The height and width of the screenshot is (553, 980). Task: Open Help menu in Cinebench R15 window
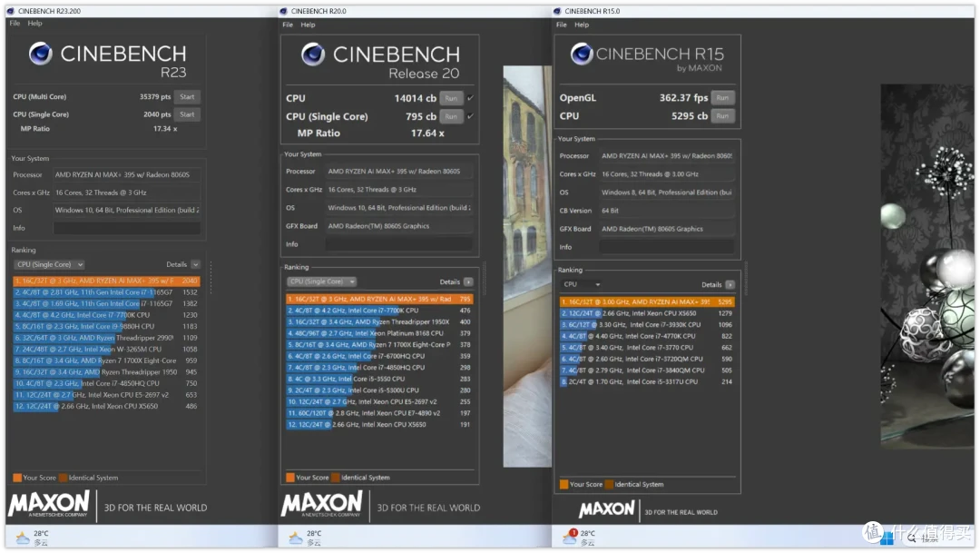(582, 25)
